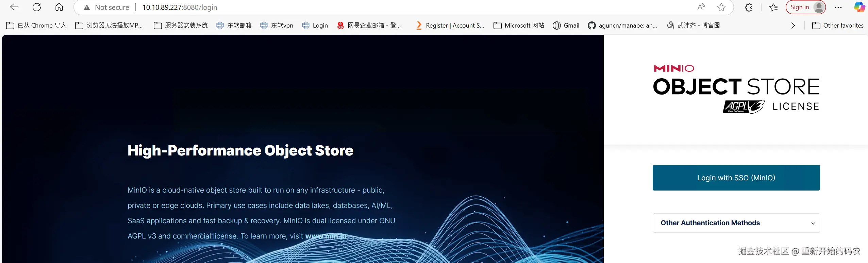Open the 武沛齐 - 博客园 bookmark

(693, 26)
